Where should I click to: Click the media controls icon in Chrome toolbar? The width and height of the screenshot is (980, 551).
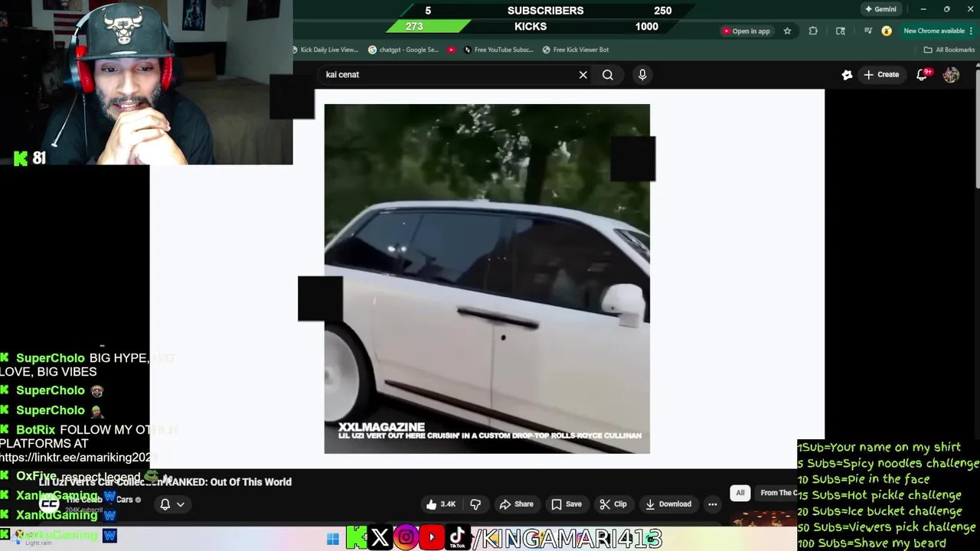tap(867, 31)
